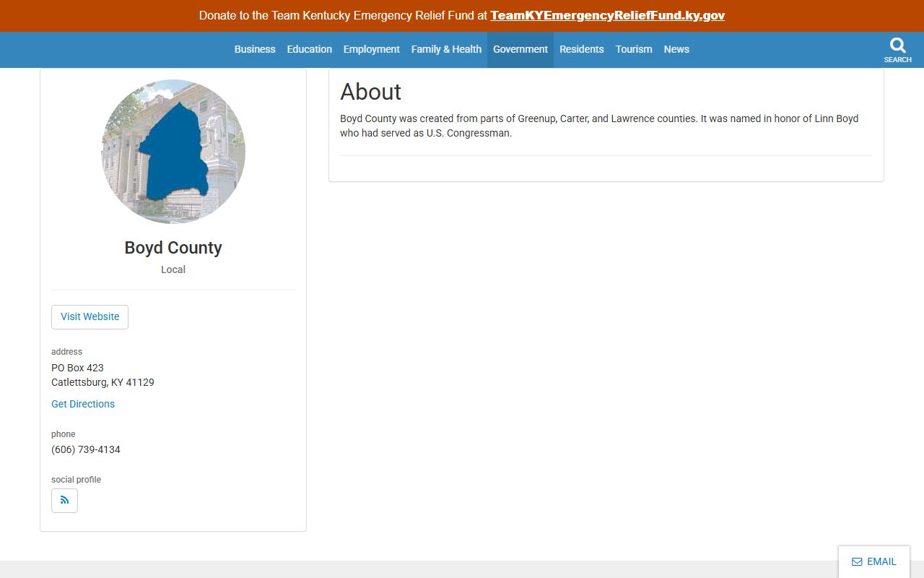This screenshot has width=924, height=578.
Task: Open the Government menu
Action: 520,49
